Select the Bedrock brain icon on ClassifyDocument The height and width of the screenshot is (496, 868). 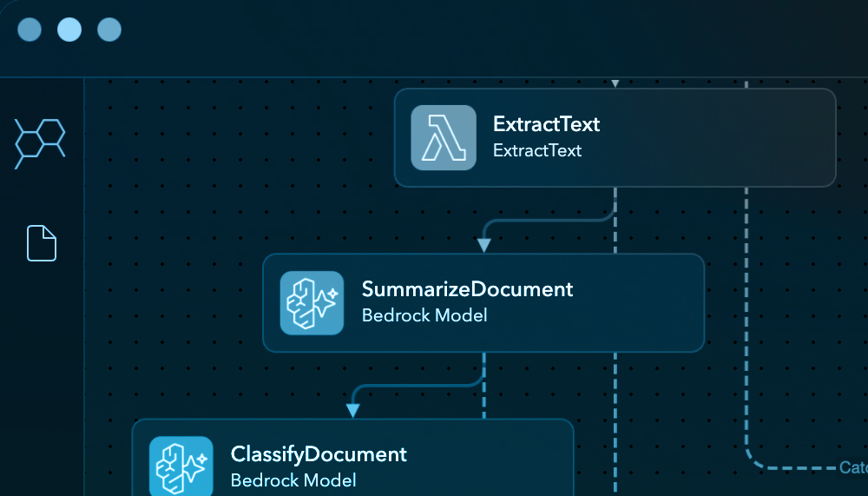point(181,466)
